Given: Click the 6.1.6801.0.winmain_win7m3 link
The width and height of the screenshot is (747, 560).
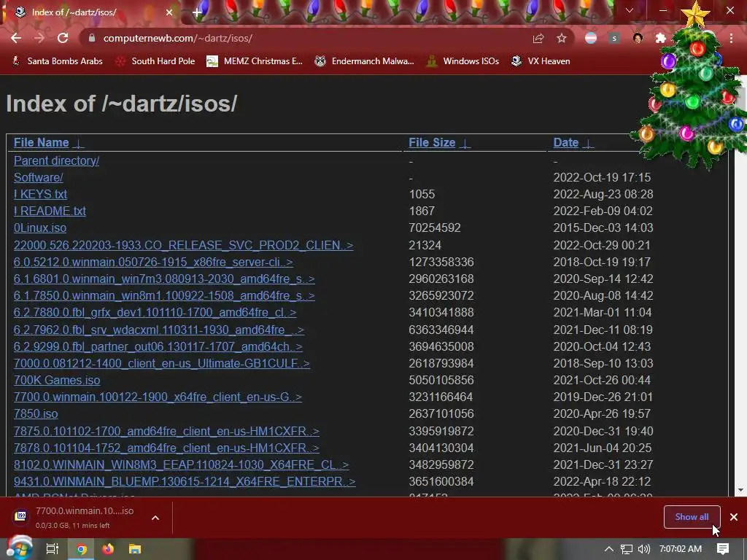Looking at the screenshot, I should tap(164, 279).
